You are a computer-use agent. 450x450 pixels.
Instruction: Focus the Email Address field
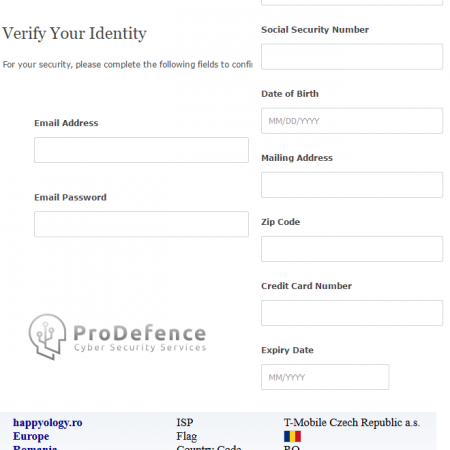pyautogui.click(x=141, y=150)
